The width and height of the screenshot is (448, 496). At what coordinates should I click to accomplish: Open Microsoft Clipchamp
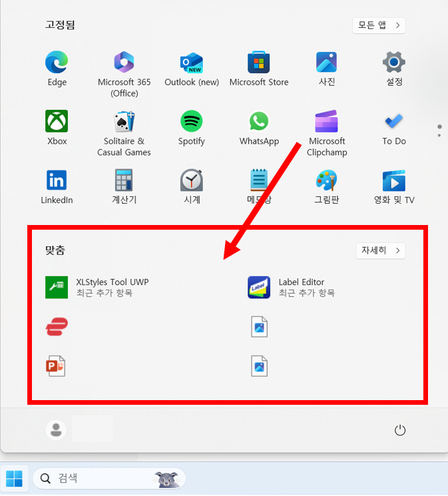pos(326,133)
